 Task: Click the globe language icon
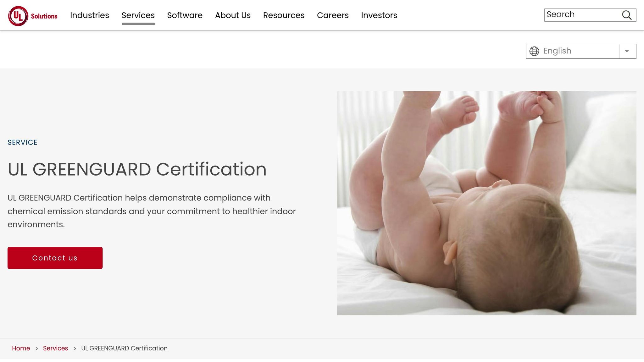534,51
